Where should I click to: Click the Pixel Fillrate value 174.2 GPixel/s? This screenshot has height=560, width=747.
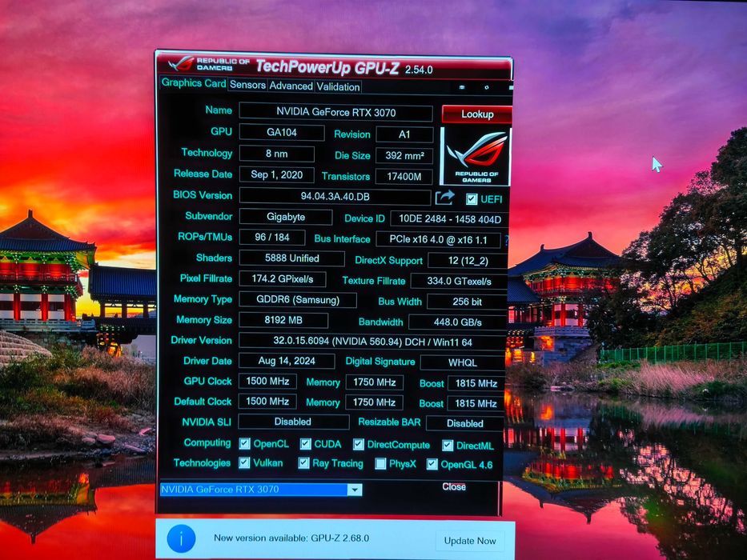click(283, 279)
